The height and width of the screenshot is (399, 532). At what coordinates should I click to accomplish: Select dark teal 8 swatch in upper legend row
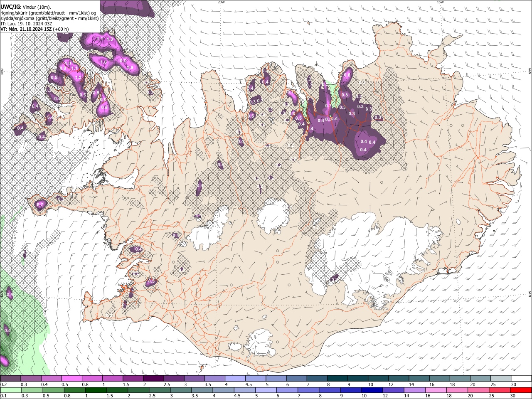(337, 379)
